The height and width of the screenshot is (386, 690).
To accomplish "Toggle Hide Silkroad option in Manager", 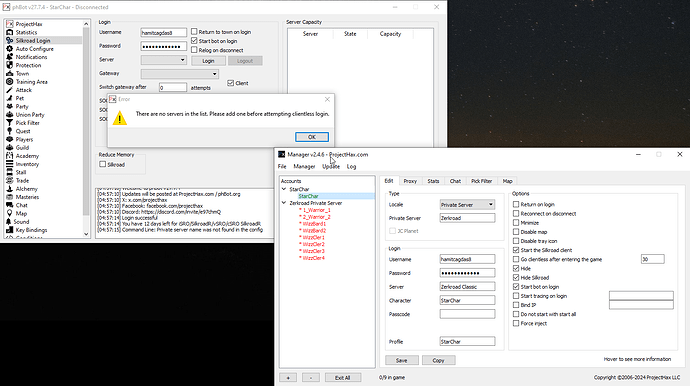I will [x=516, y=277].
